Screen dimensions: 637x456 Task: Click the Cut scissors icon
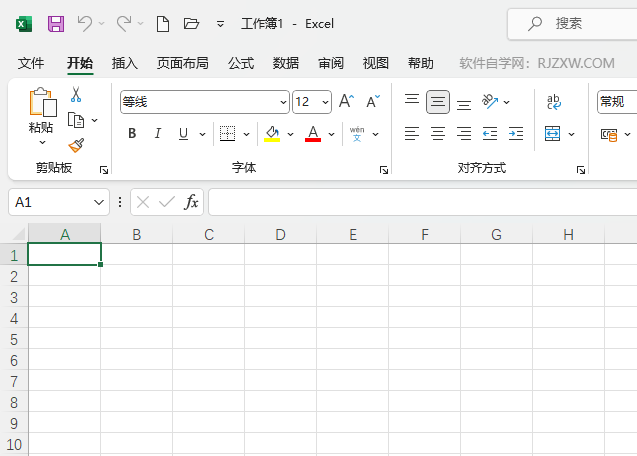(76, 94)
